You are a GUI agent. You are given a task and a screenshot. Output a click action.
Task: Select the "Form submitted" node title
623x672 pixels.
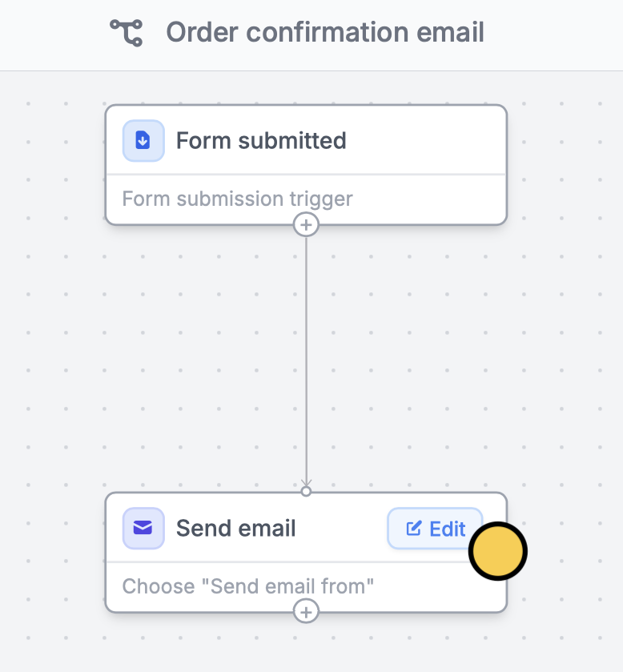pos(261,141)
